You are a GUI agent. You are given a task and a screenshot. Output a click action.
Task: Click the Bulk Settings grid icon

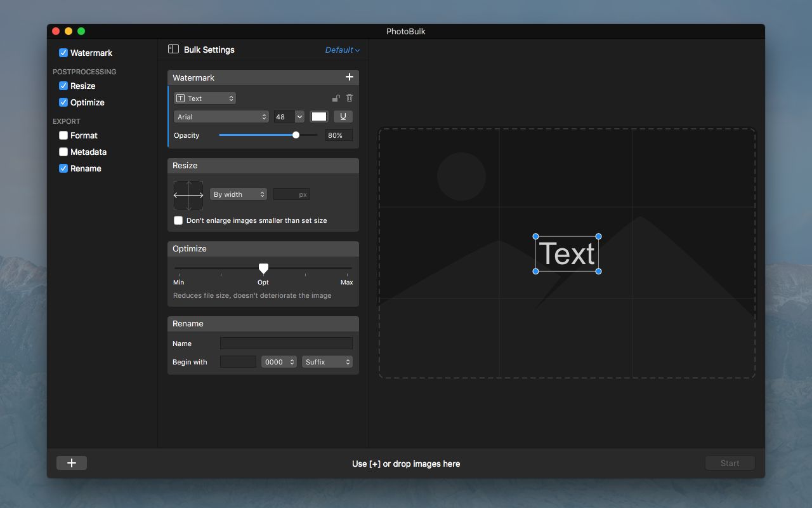(172, 49)
